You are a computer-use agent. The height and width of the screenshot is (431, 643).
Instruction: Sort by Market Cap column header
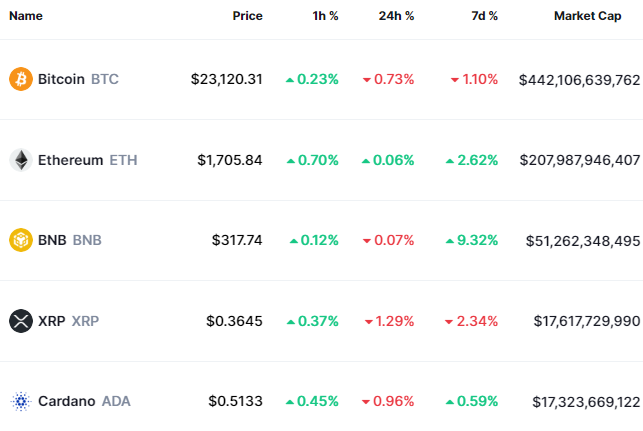point(587,16)
